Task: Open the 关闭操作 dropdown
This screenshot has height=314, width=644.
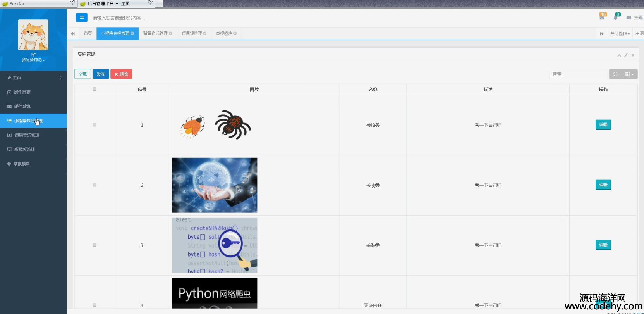Action: pyautogui.click(x=620, y=34)
